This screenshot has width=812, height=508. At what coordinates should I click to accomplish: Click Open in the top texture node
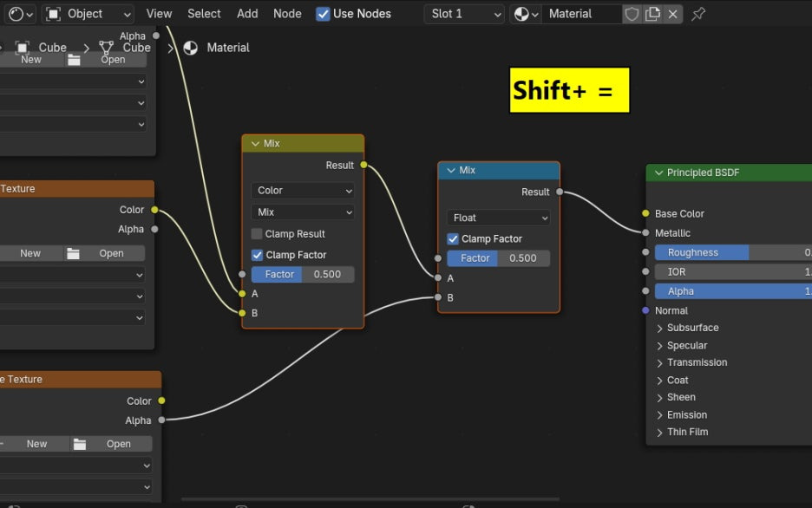[107, 60]
